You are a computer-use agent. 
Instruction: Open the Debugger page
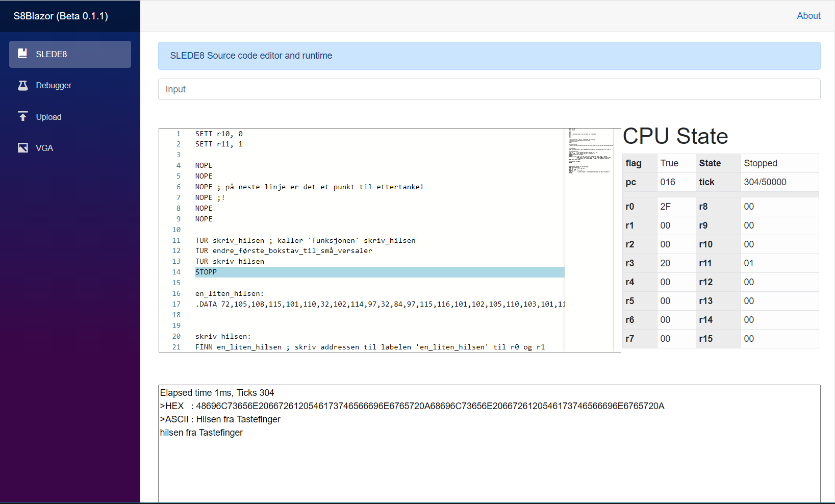(70, 85)
